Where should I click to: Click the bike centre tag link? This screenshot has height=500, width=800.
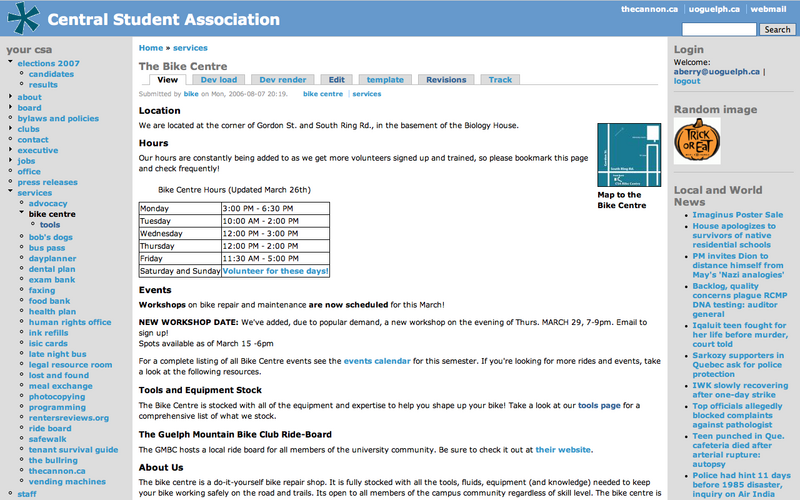[323, 94]
